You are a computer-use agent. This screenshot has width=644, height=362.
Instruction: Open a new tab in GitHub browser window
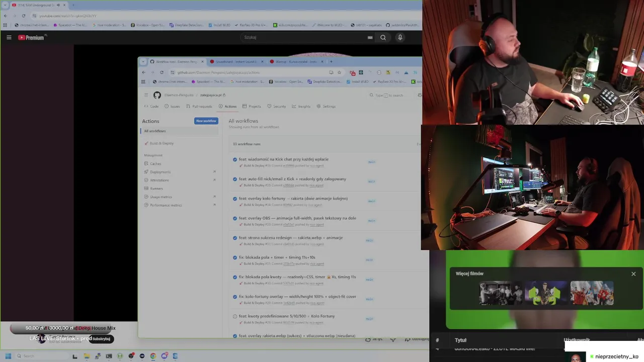331,61
